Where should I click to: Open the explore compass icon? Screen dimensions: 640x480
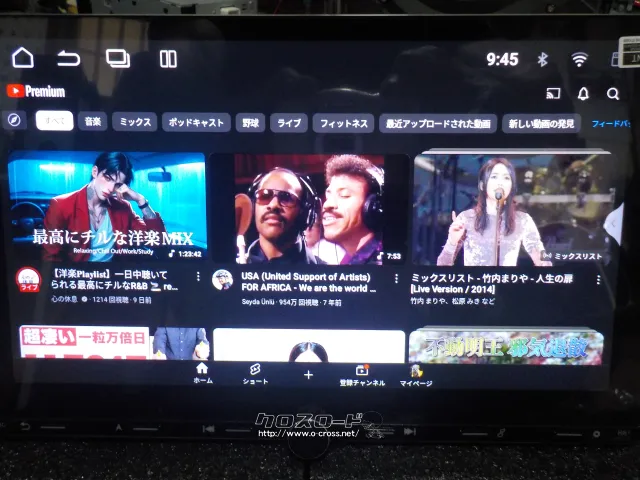coord(15,121)
